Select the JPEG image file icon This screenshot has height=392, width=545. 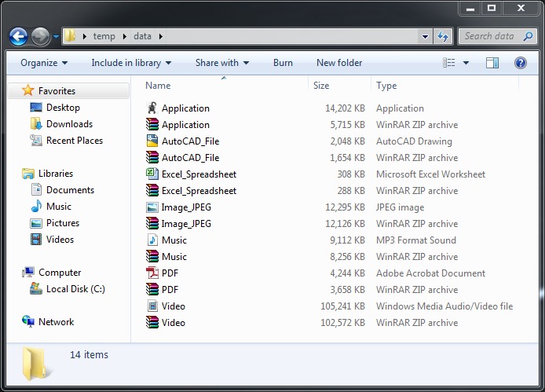click(x=152, y=207)
